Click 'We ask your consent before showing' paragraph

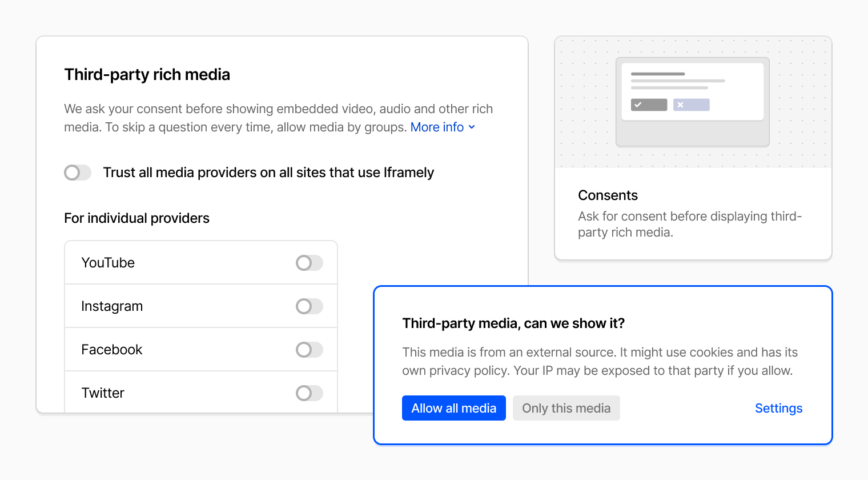click(x=278, y=118)
